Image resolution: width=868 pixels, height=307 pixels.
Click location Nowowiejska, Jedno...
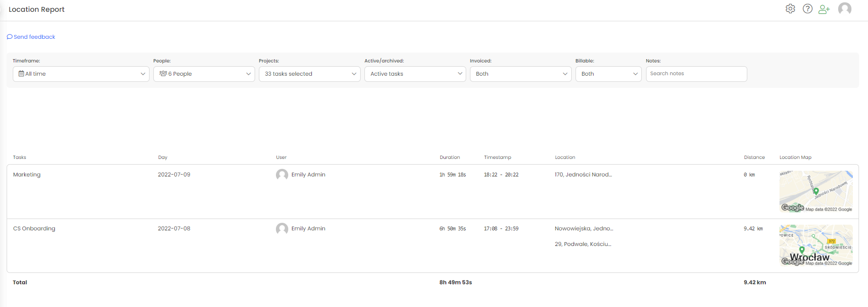tap(584, 228)
